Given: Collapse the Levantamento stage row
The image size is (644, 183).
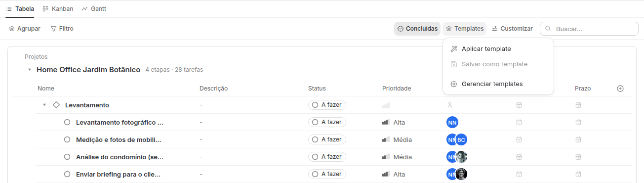Looking at the screenshot, I should tap(44, 105).
